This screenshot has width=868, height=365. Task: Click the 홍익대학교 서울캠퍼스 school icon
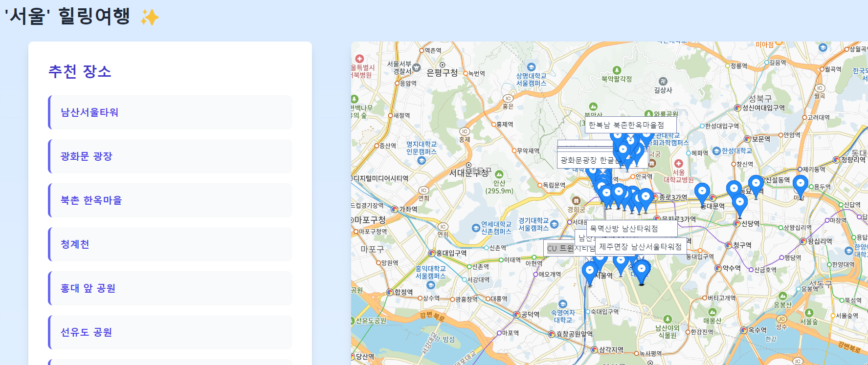click(x=430, y=285)
